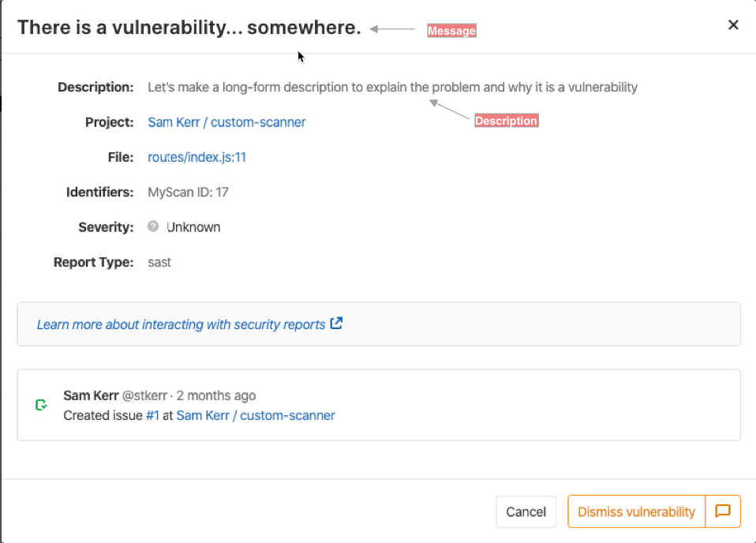The image size is (756, 543).
Task: Click the red Message annotation badge
Action: (451, 30)
